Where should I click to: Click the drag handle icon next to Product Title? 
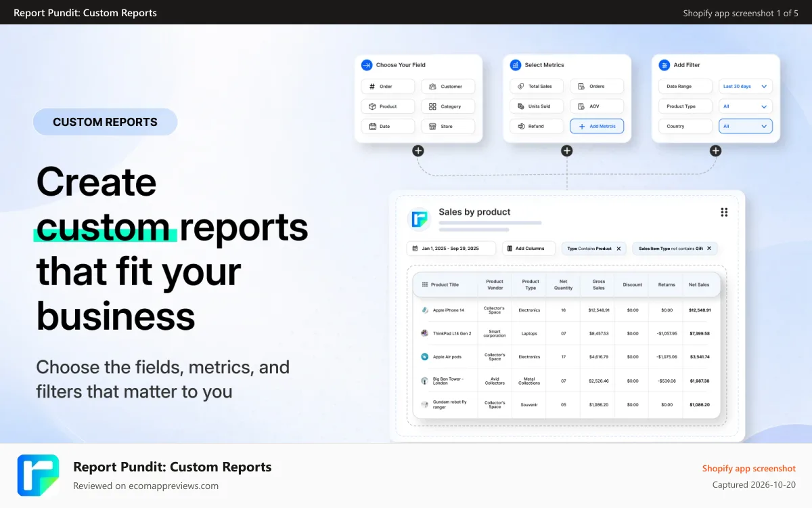pos(425,284)
